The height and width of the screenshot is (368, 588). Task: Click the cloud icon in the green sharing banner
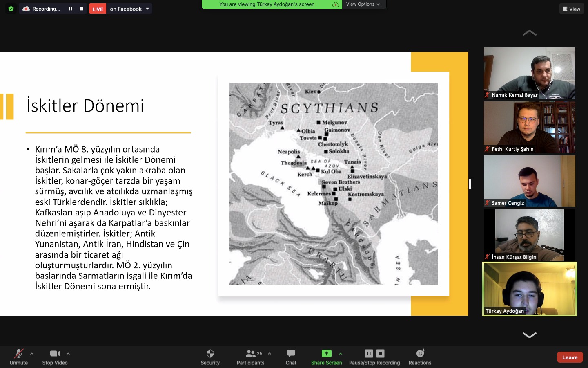tap(335, 4)
